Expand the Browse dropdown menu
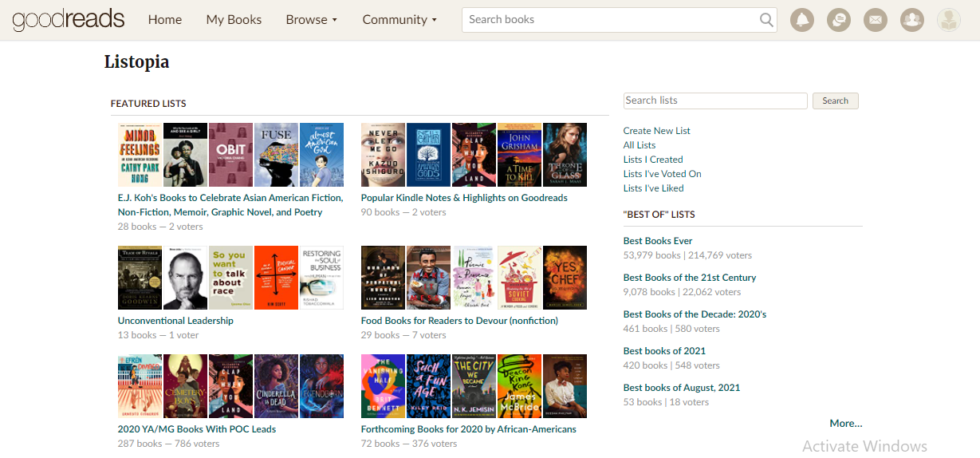Image resolution: width=980 pixels, height=458 pixels. pos(312,20)
